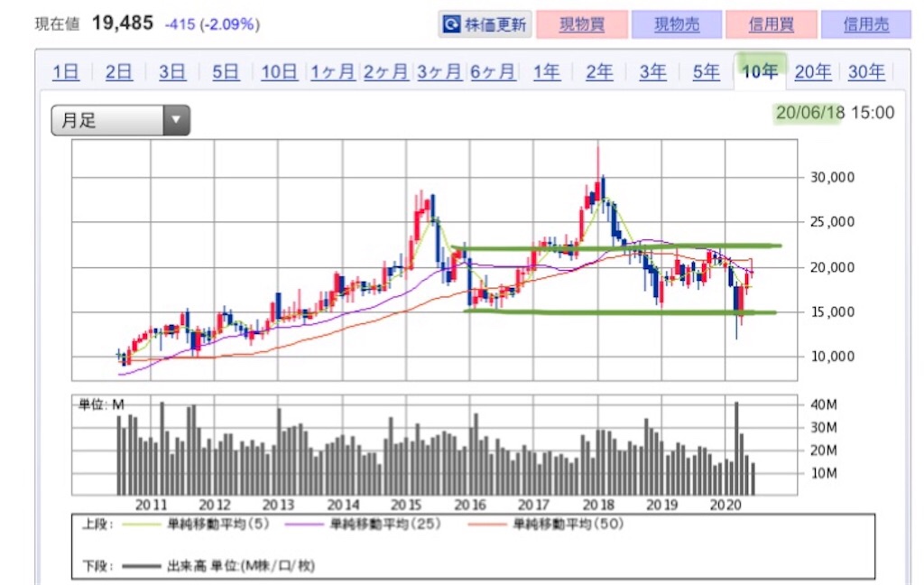Image resolution: width=924 pixels, height=585 pixels.
Task: Click the 月足 dropdown arrow
Action: click(176, 120)
